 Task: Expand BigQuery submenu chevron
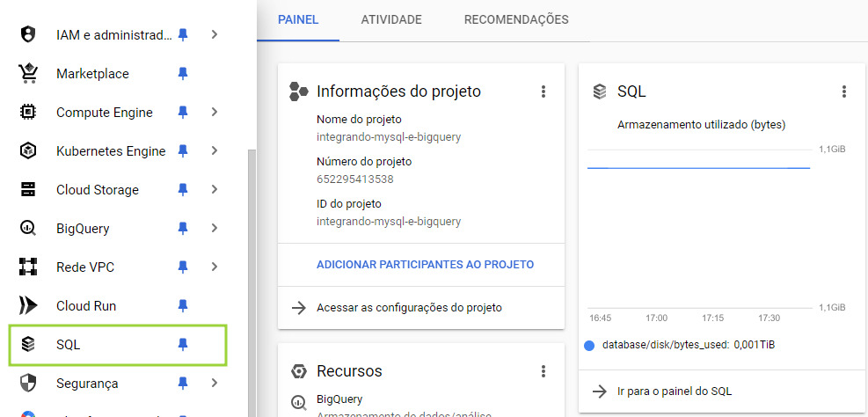pos(215,228)
